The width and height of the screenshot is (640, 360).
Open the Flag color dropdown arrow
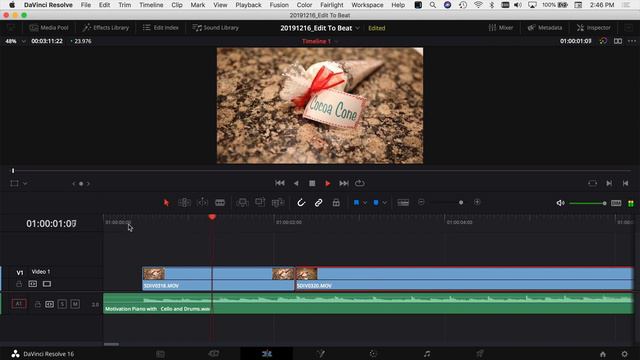pyautogui.click(x=365, y=203)
